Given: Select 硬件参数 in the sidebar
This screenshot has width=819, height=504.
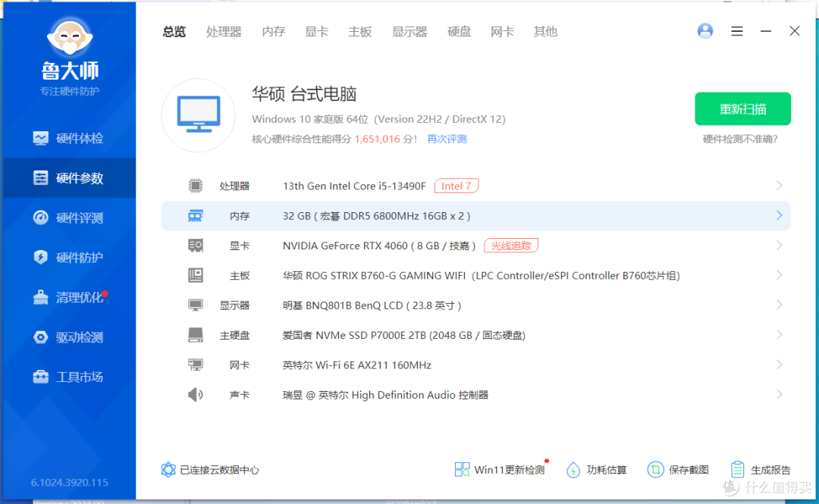Looking at the screenshot, I should click(x=68, y=178).
